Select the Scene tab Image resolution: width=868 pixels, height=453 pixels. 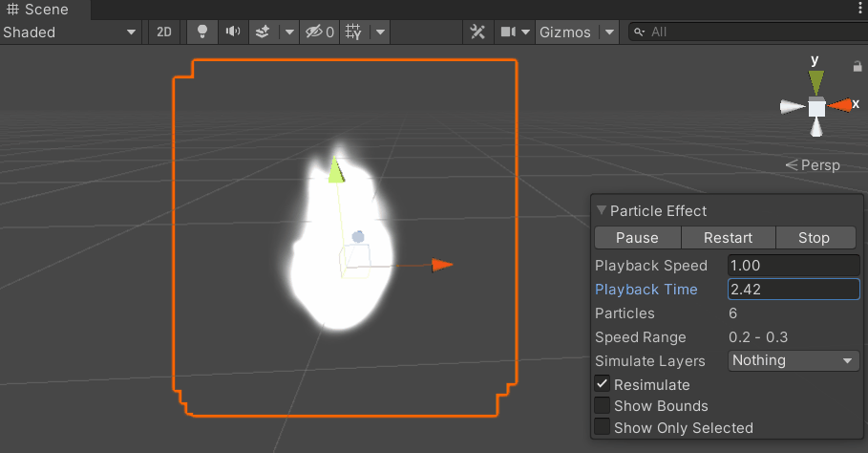point(45,10)
